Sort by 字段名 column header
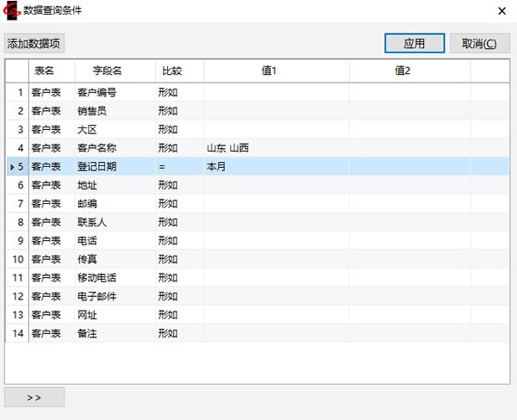 point(107,71)
